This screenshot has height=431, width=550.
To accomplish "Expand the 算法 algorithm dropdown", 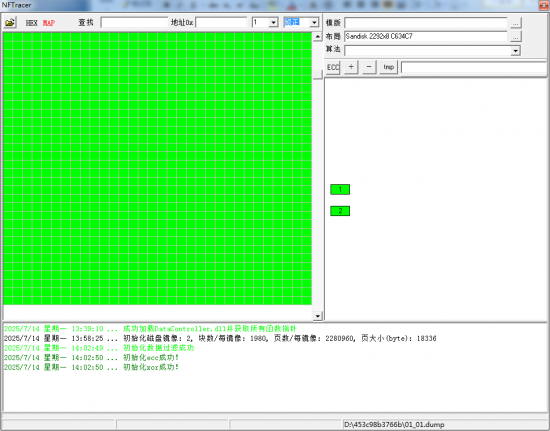I will pos(515,51).
